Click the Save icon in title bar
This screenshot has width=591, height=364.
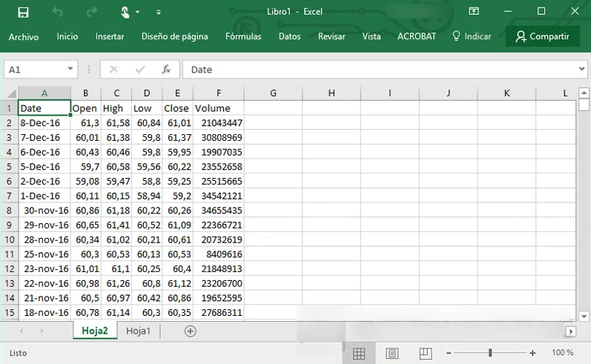point(23,12)
